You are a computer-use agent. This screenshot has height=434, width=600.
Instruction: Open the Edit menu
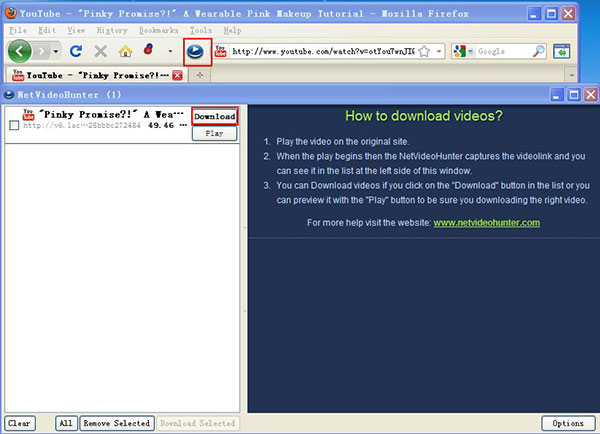pos(47,30)
